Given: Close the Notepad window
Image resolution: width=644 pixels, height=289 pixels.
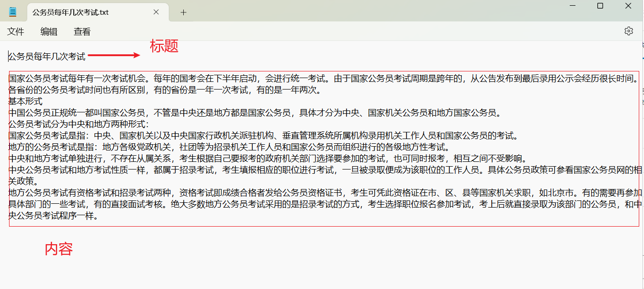Looking at the screenshot, I should [x=628, y=6].
